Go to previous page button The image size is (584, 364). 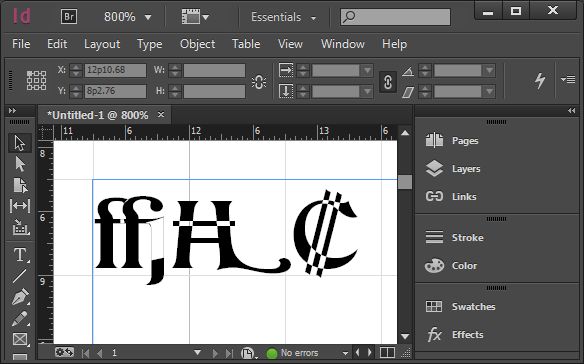[99, 353]
